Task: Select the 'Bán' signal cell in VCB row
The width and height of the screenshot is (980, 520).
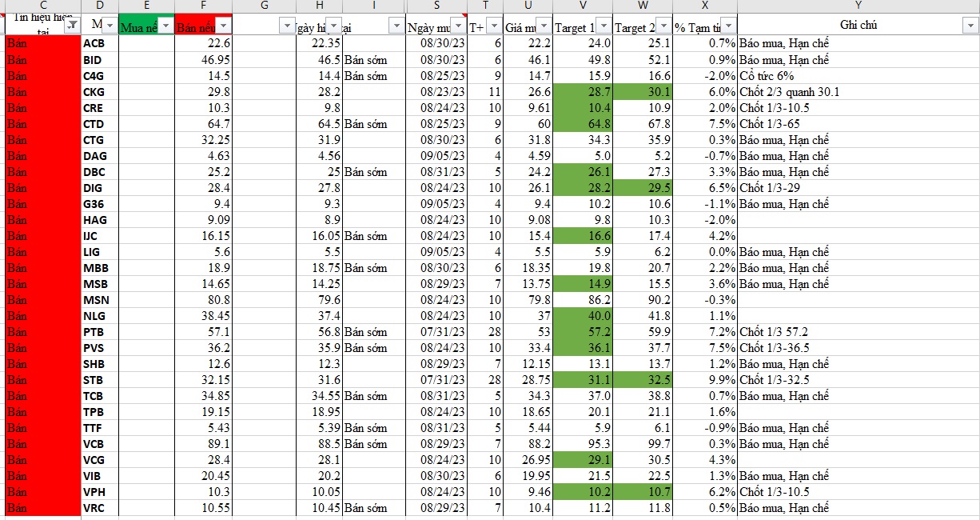Action: pyautogui.click(x=42, y=444)
